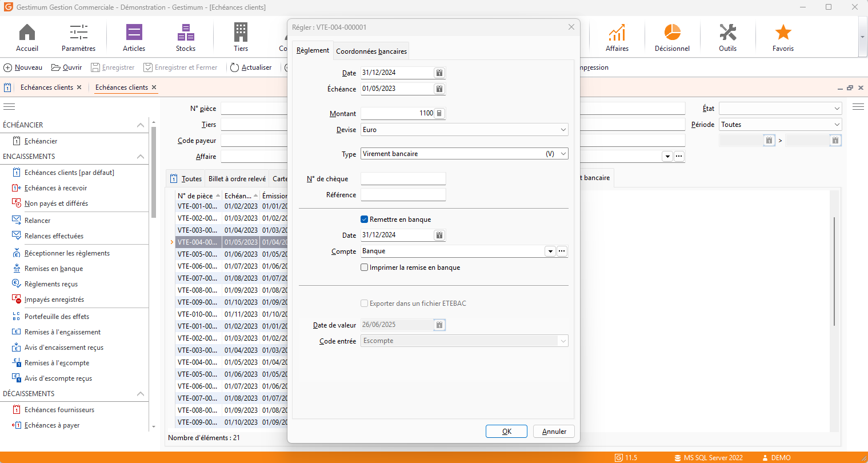
Task: Open Remises en banque sidebar item
Action: click(x=54, y=269)
